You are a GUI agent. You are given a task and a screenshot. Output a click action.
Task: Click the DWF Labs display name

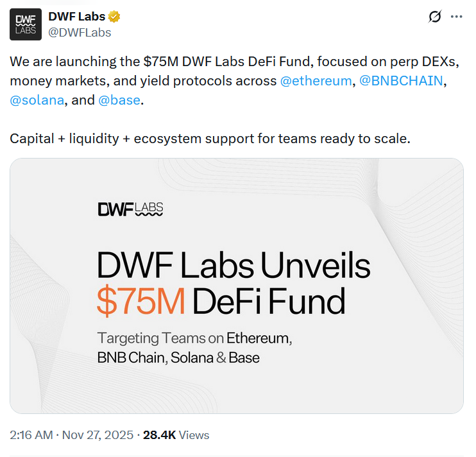76,17
